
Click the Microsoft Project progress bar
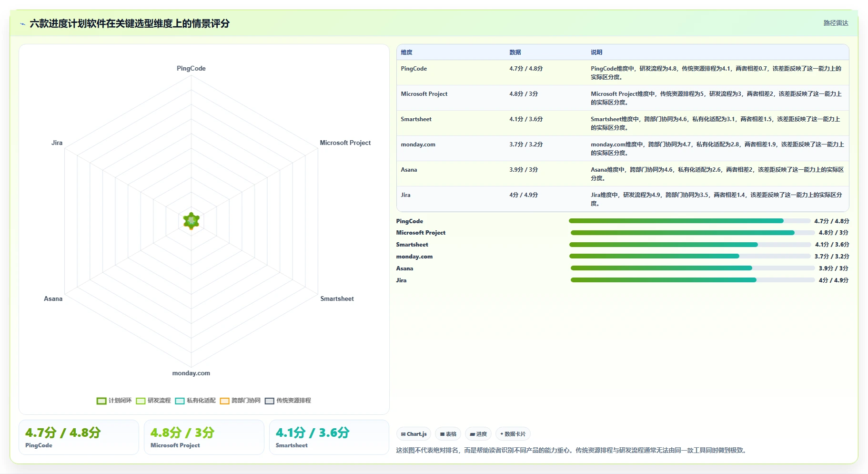tap(693, 233)
